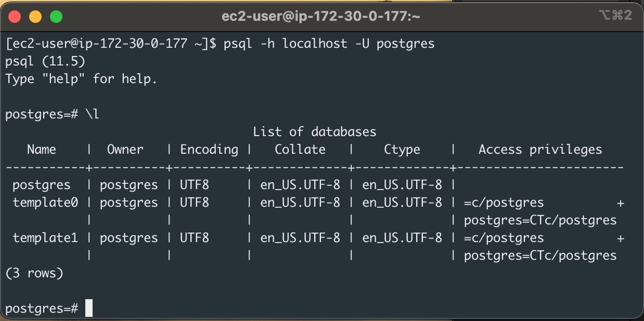Select the template0 database name

click(45, 202)
